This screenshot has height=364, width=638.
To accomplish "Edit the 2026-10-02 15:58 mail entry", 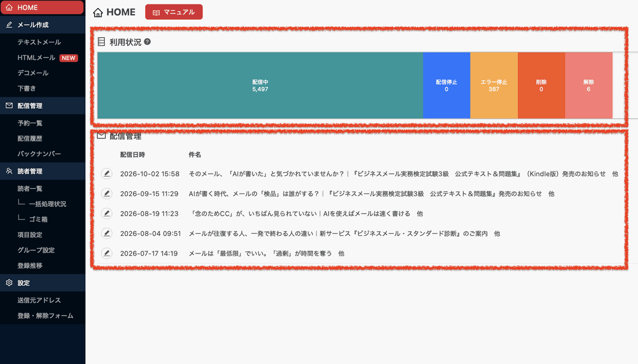I will coord(107,174).
